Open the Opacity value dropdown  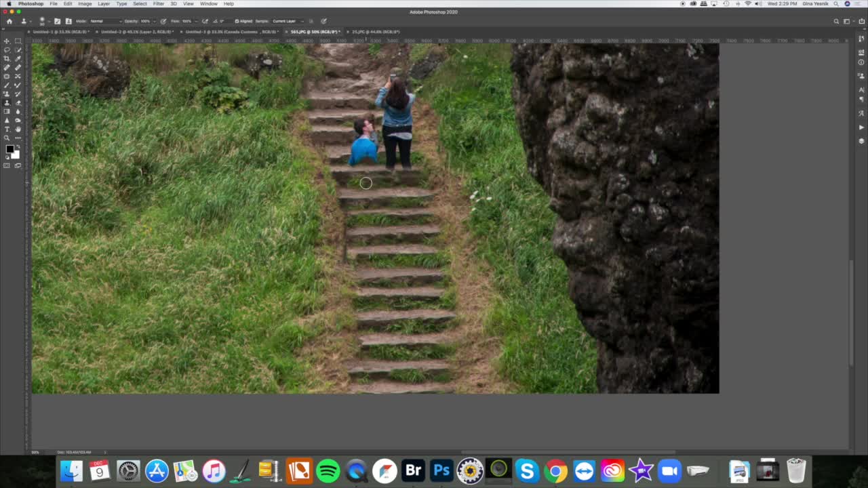coord(155,21)
